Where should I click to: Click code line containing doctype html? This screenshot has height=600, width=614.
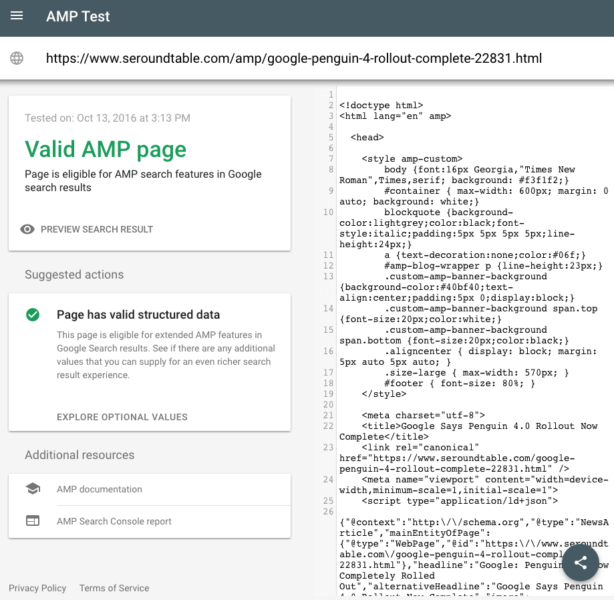pos(380,105)
